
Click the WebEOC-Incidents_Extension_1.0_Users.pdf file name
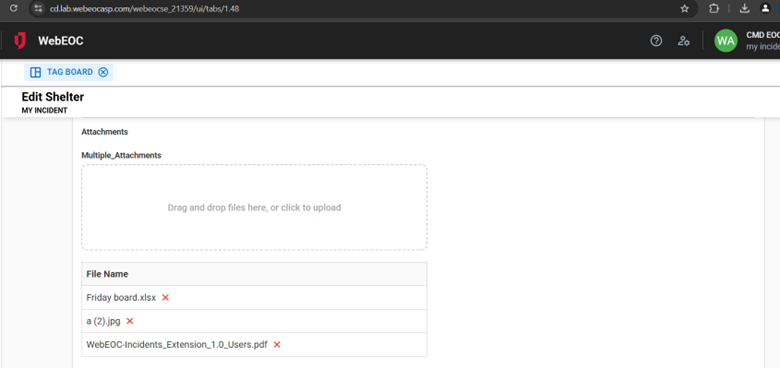pos(177,345)
